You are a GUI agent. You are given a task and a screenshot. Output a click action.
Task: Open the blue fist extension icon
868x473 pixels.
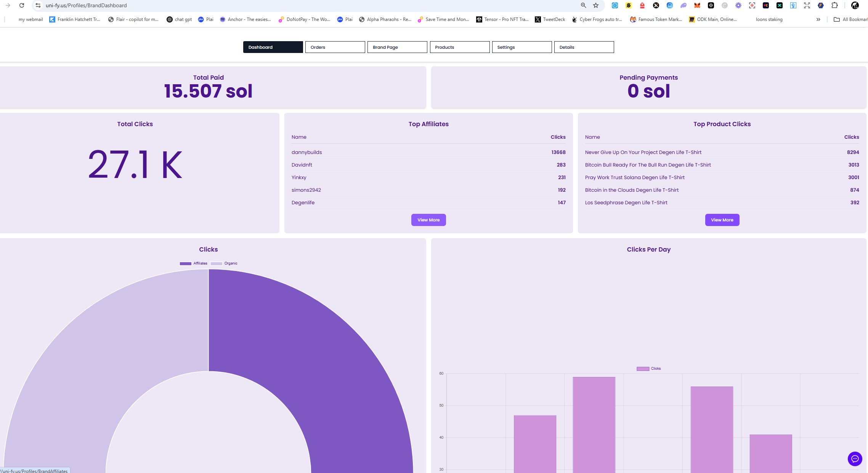pyautogui.click(x=793, y=5)
